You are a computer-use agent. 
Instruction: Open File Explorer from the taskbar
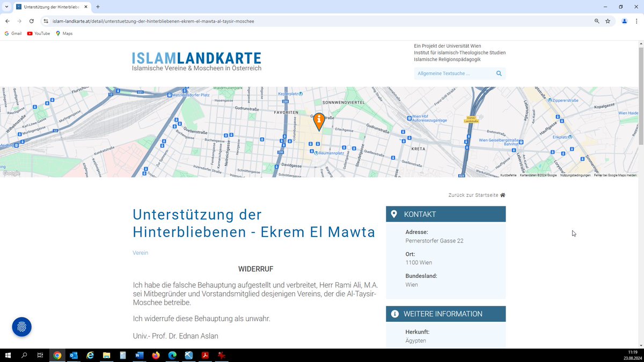point(106,355)
